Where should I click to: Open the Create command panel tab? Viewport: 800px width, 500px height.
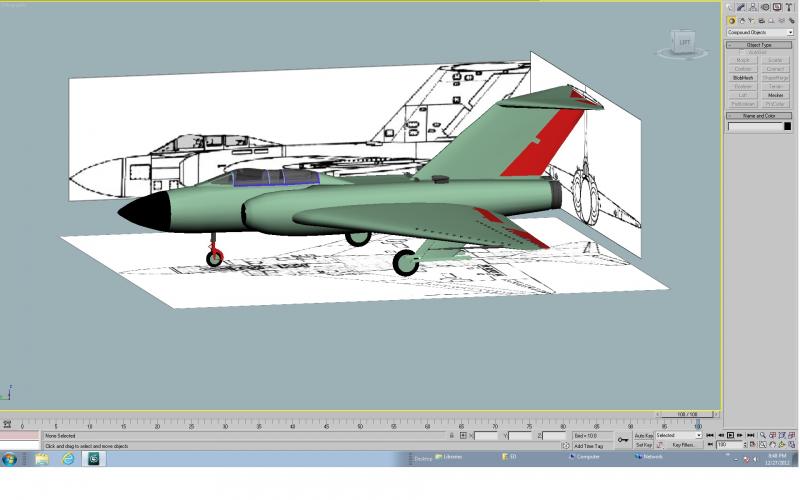[730, 7]
